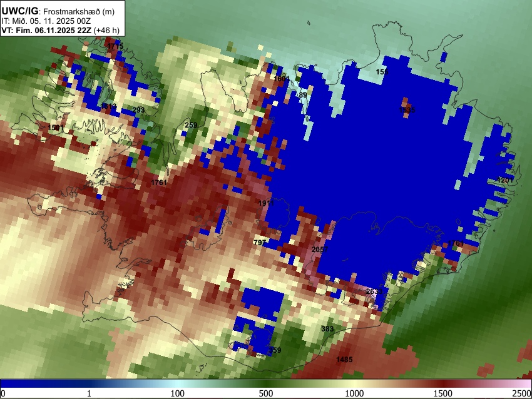Click the color scale label "100"

click(x=178, y=393)
